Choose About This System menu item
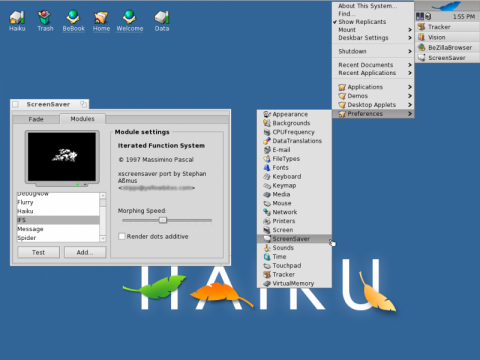Viewport: 480px width, 360px height. coord(373,6)
